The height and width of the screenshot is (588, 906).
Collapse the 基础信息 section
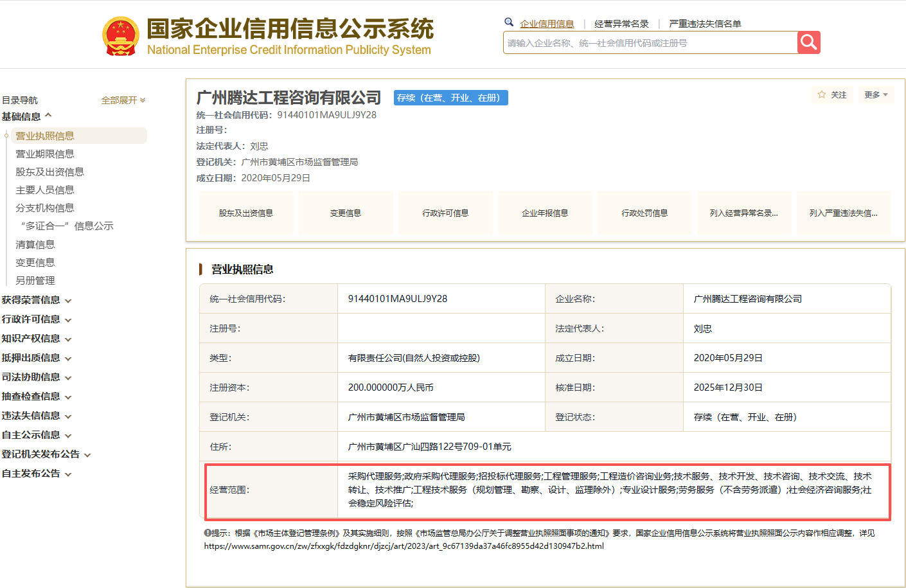tap(27, 116)
